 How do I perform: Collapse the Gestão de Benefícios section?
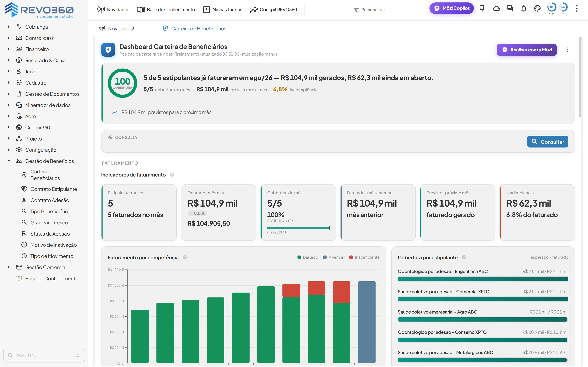[x=9, y=161]
